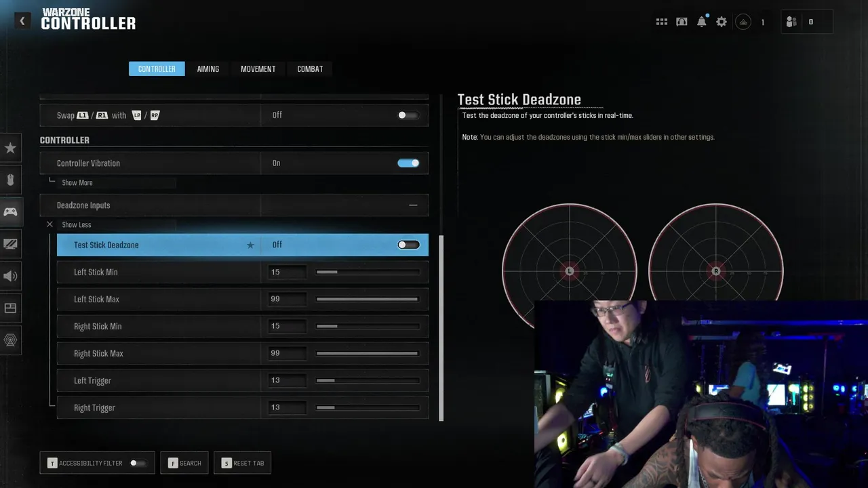
Task: Click Left Stick Max value field 99
Action: click(287, 299)
